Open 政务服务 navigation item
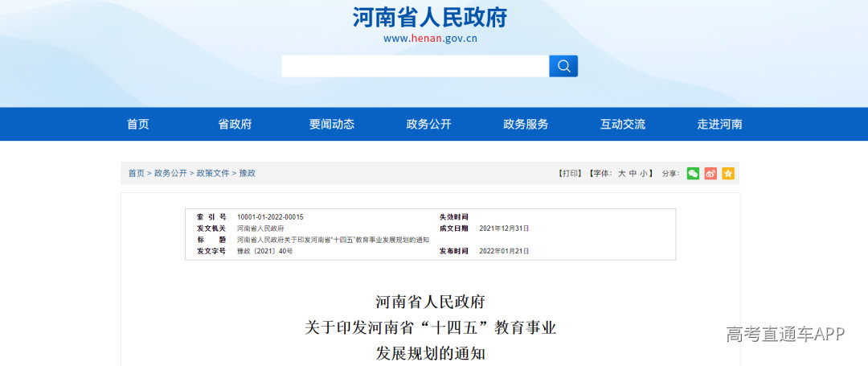This screenshot has height=366, width=868. (x=526, y=124)
